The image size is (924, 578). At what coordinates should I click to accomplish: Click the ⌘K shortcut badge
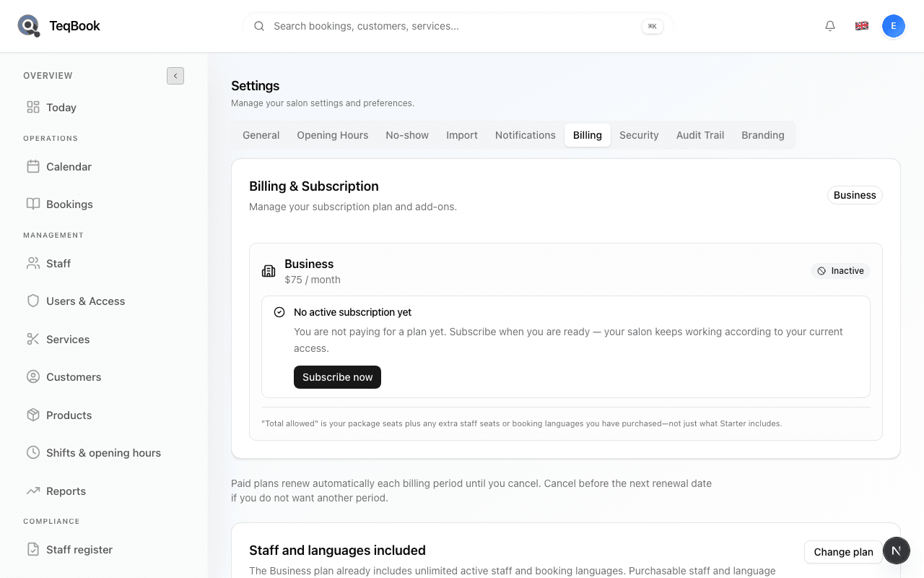pyautogui.click(x=653, y=26)
